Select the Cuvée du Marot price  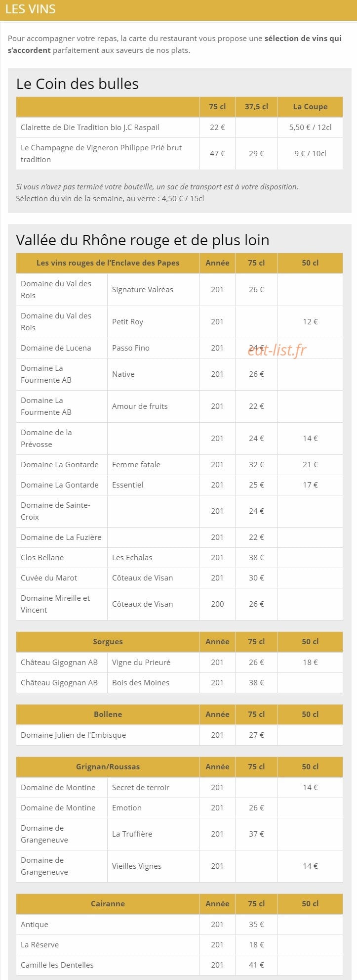(x=256, y=578)
